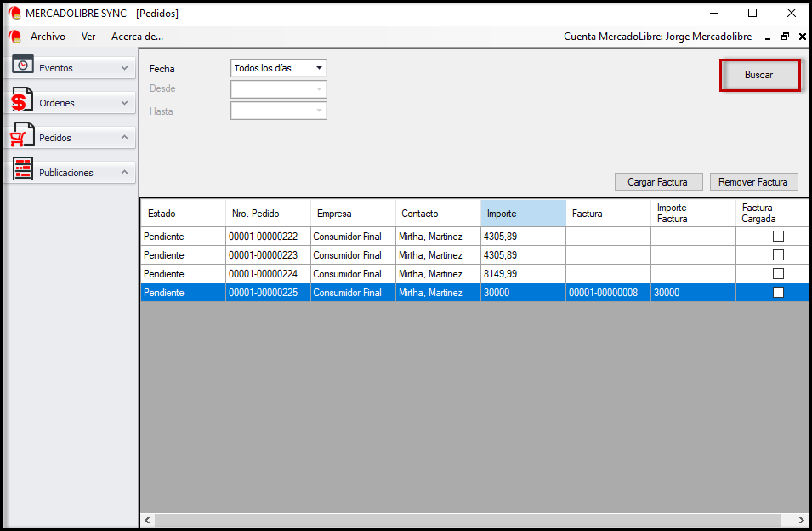Tick Factura Cargada for pedido 00001-00000222

click(x=778, y=237)
